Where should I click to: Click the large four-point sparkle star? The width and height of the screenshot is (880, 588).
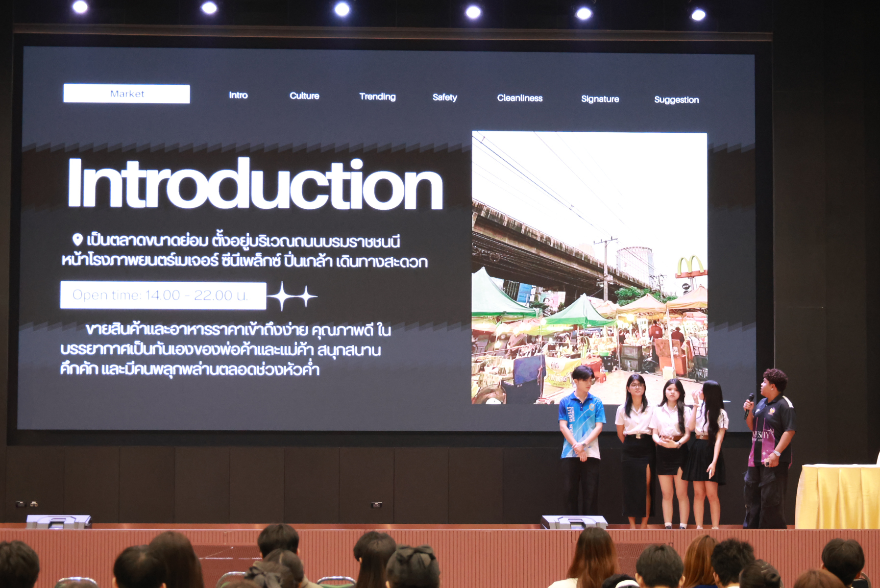click(x=282, y=296)
